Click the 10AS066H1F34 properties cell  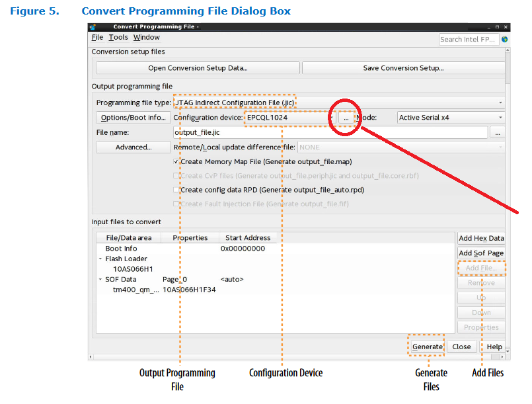tap(189, 290)
